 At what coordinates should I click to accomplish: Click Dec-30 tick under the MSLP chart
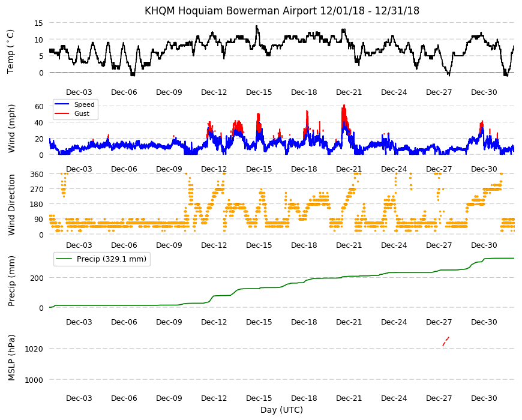[484, 398]
